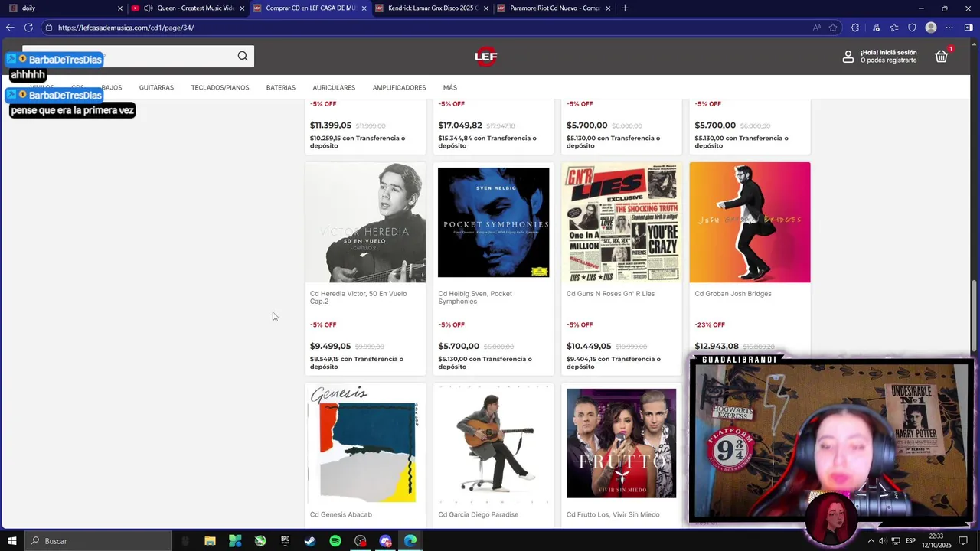Switch to Microsoft Edge taskbar icon
The height and width of the screenshot is (551, 980).
410,541
